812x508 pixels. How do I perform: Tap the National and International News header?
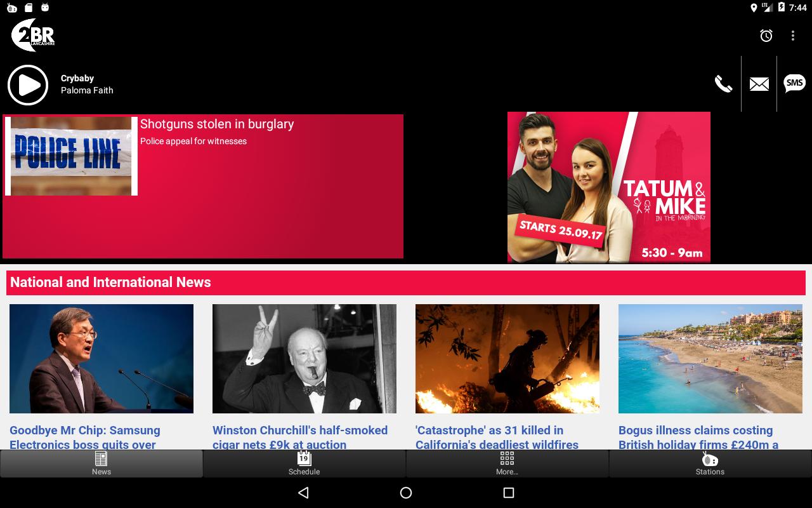click(406, 283)
